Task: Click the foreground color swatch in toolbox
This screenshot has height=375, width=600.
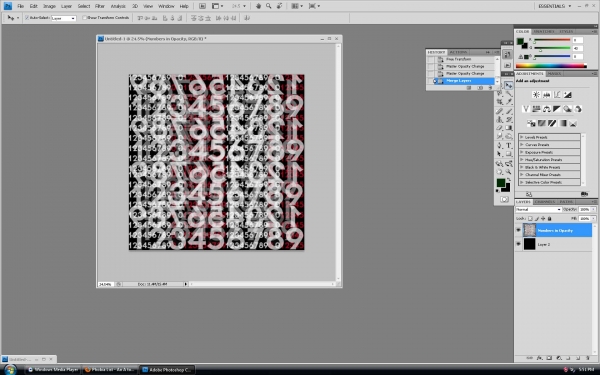Action: [x=501, y=183]
